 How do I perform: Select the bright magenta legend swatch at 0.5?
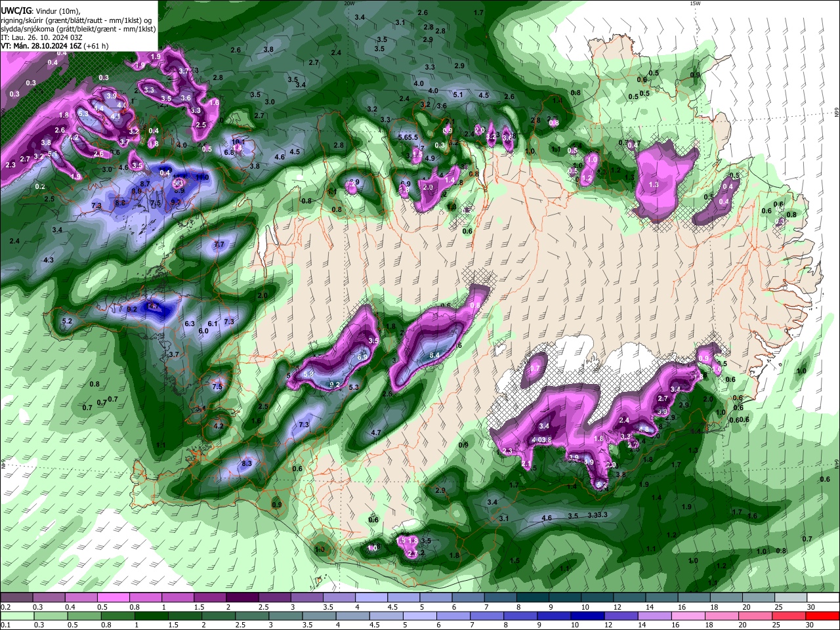(113, 598)
